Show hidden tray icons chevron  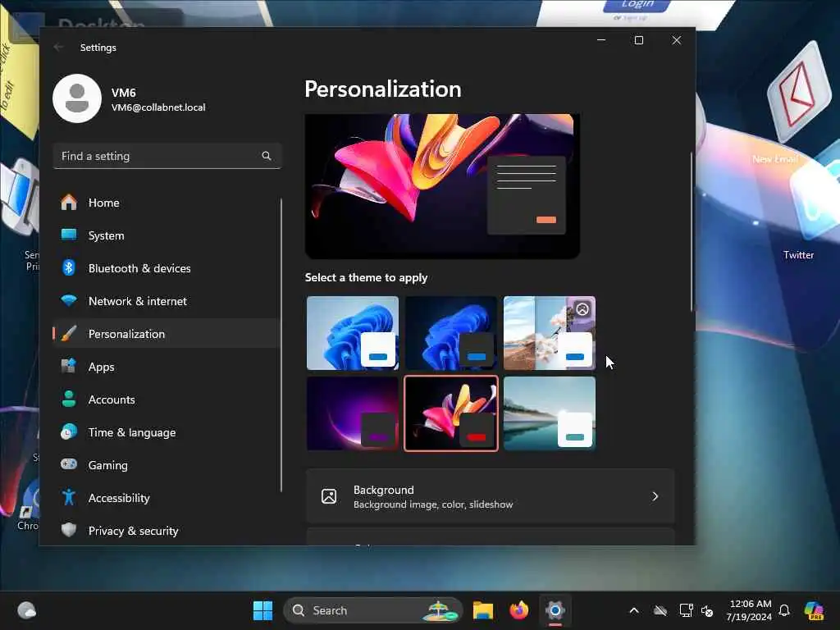click(x=634, y=610)
